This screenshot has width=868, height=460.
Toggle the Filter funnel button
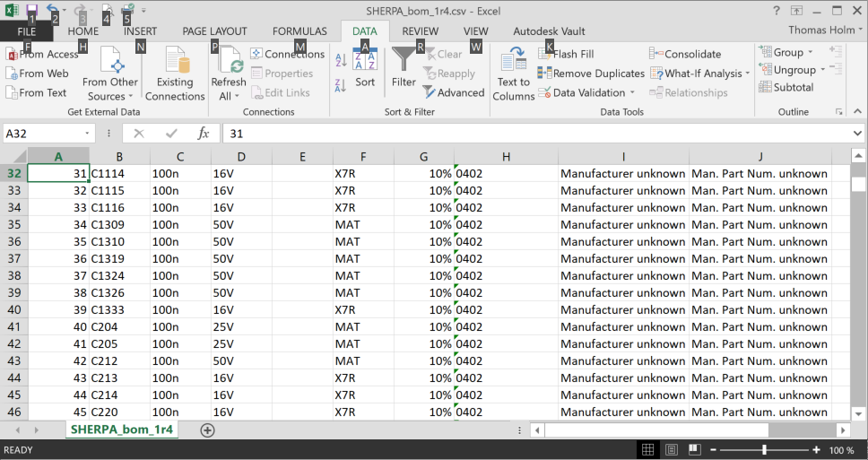click(x=404, y=68)
